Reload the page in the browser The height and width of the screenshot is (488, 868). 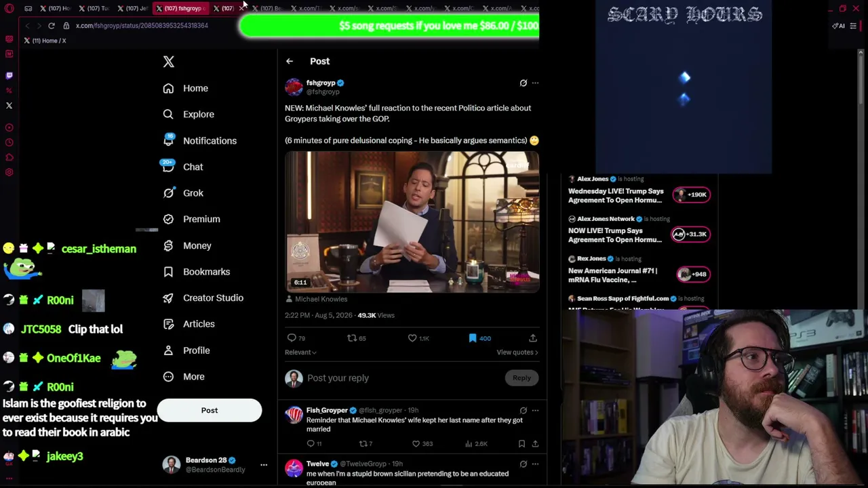coord(51,26)
